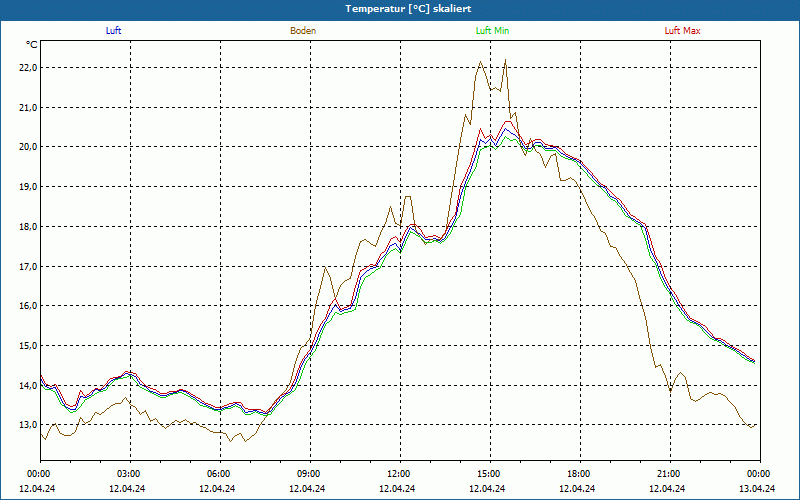This screenshot has width=800, height=500.
Task: Select the 20,0 y-axis value
Action: [x=28, y=147]
